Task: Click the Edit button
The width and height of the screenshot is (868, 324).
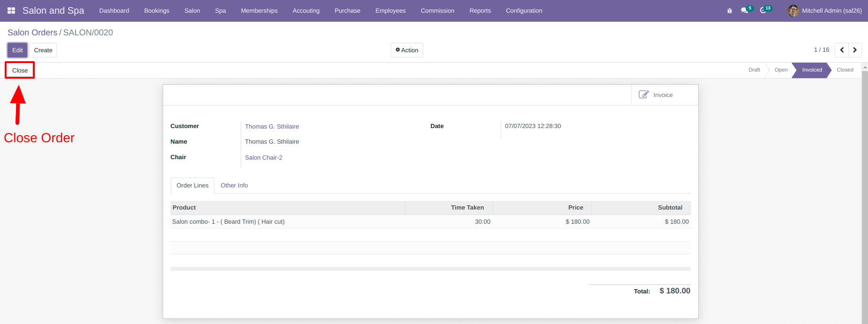Action: pyautogui.click(x=17, y=50)
